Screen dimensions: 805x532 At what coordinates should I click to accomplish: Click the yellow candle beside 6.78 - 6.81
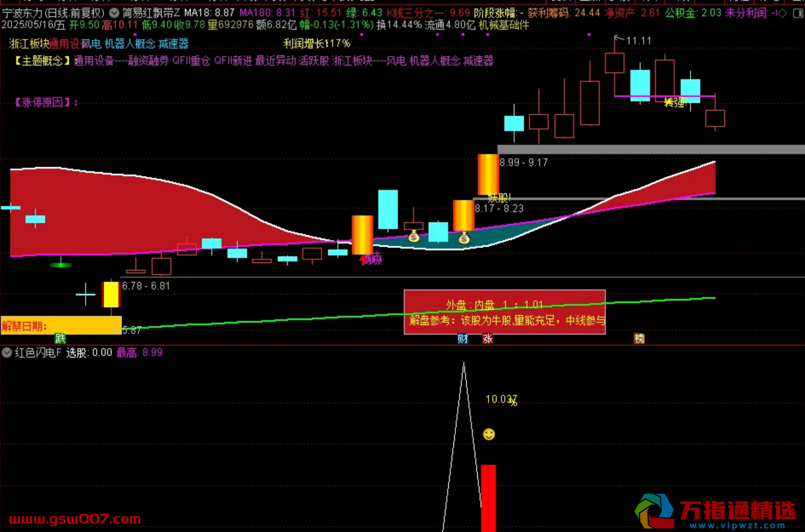click(x=111, y=294)
